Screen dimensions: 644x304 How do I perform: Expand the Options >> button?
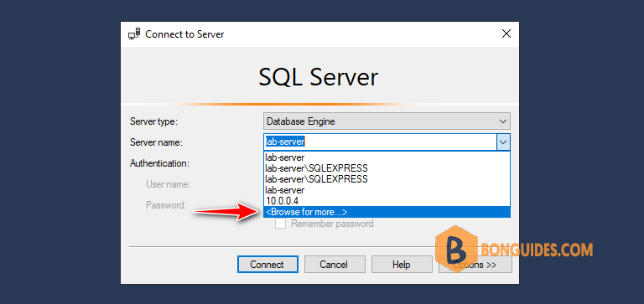(x=475, y=265)
